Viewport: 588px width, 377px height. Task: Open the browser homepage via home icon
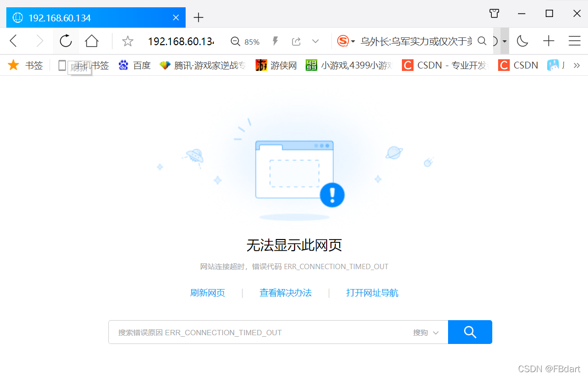point(92,41)
